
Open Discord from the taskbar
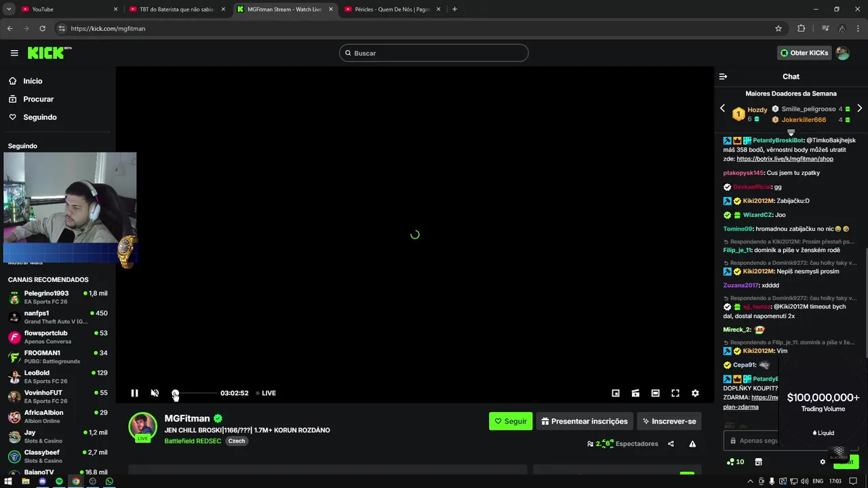[x=42, y=481]
